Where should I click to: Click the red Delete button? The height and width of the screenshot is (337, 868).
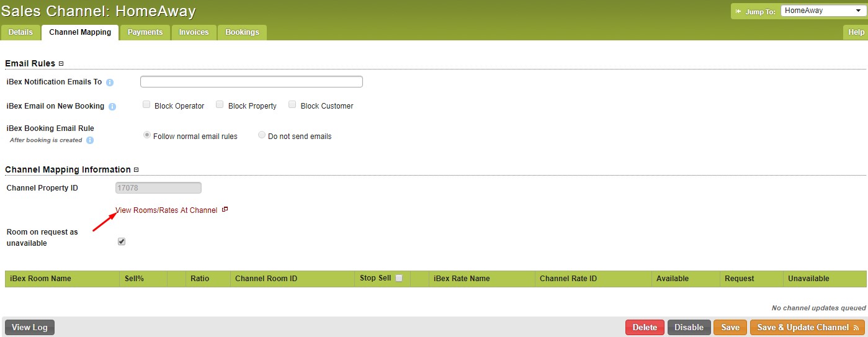tap(645, 327)
